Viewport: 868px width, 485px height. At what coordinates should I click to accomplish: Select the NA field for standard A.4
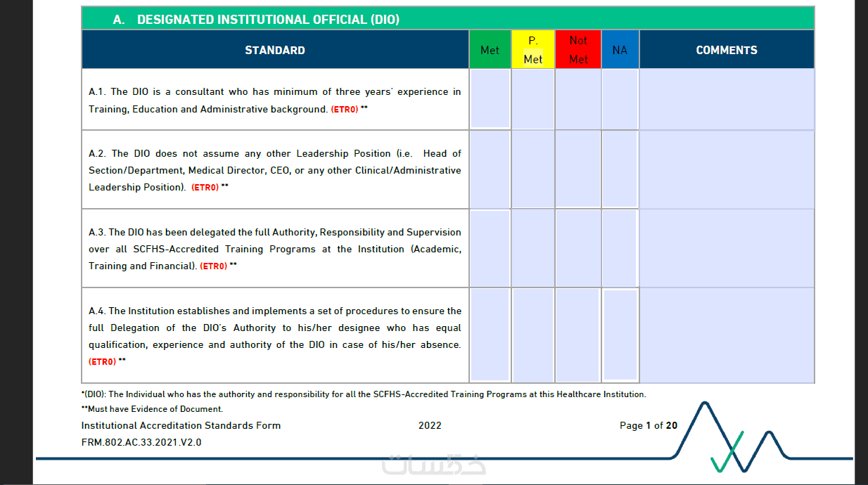tap(620, 335)
